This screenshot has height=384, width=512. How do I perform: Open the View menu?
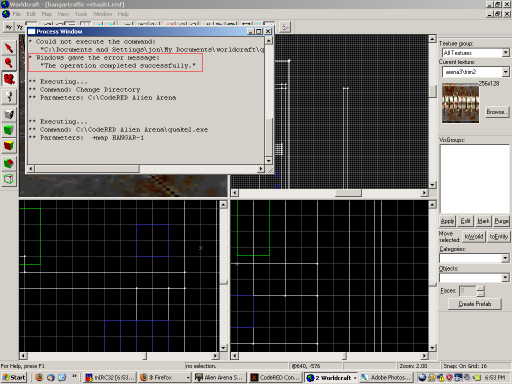coord(63,14)
